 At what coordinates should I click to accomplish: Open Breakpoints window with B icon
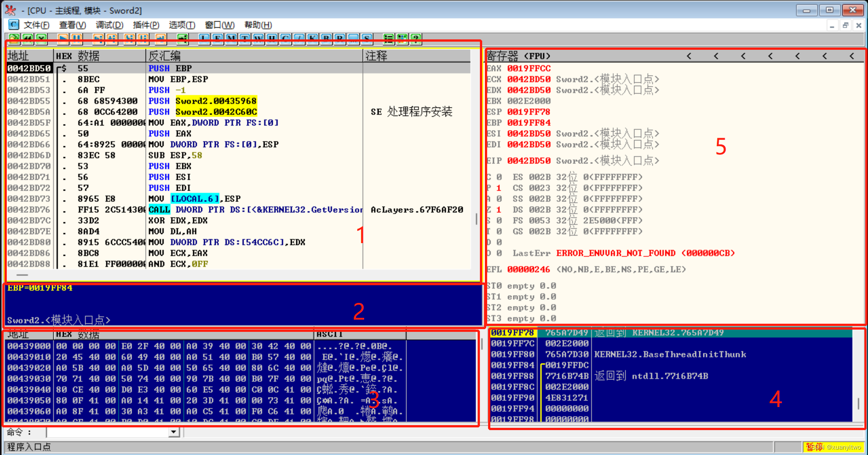tap(327, 39)
